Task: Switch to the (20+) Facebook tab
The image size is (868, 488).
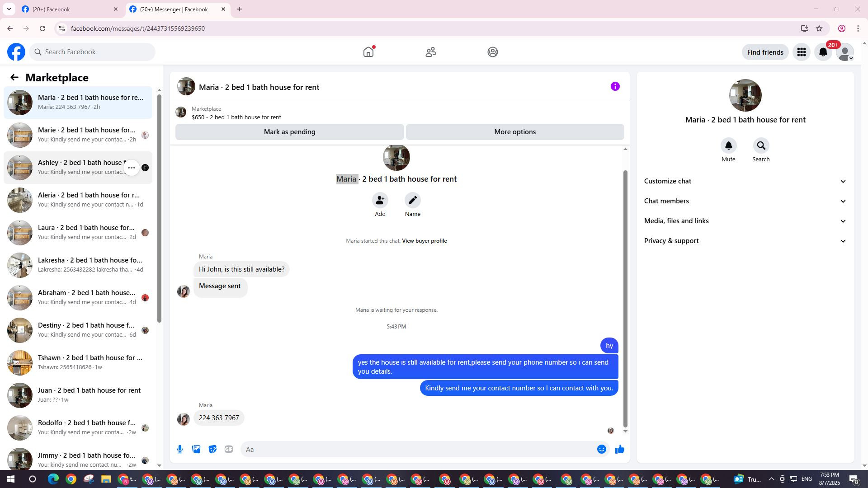Action: (70, 9)
